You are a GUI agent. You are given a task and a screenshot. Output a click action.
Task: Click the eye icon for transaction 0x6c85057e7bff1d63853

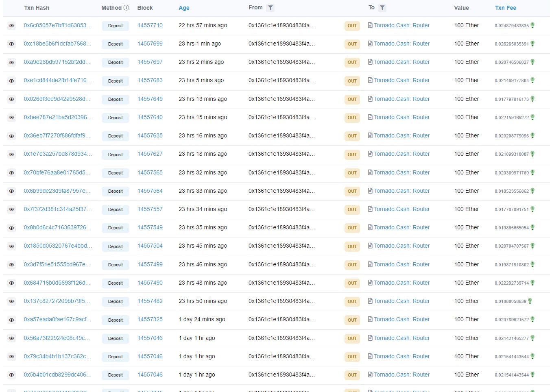pos(11,26)
